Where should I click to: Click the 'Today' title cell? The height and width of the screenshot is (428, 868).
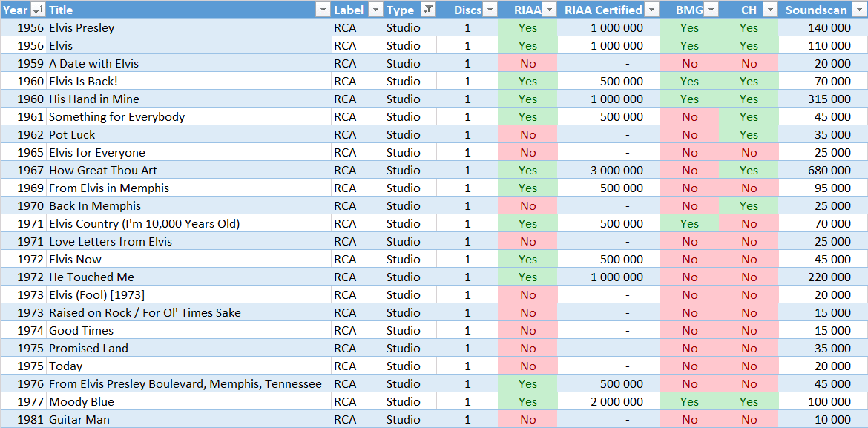[188, 366]
